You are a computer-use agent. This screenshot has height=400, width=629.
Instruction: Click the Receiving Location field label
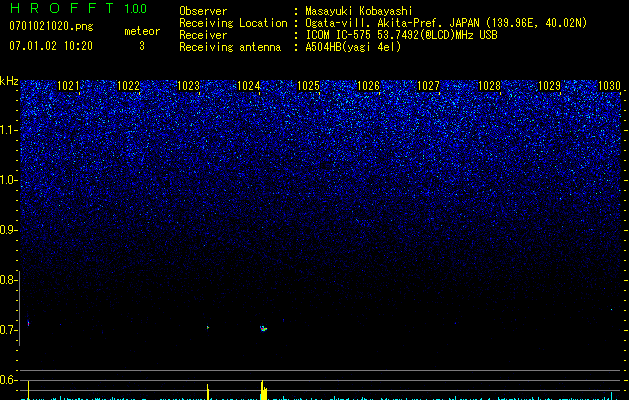click(233, 23)
